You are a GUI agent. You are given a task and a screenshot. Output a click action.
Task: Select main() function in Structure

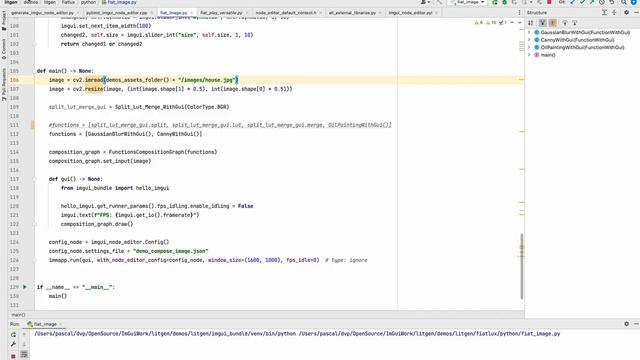coord(545,55)
